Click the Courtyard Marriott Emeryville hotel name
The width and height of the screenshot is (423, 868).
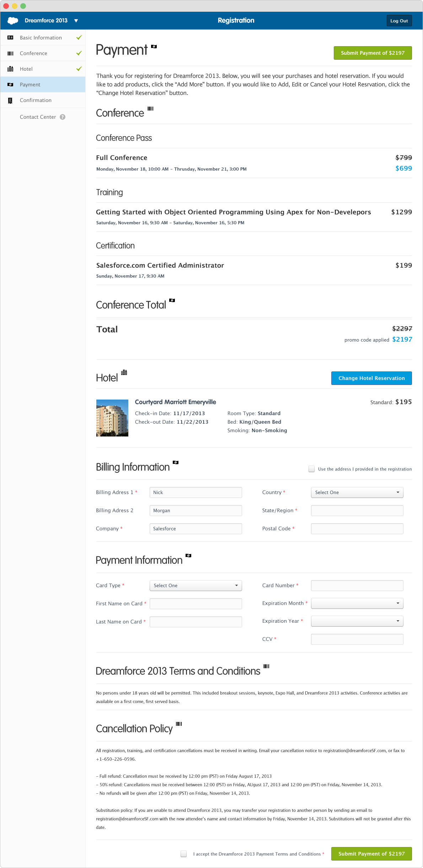click(x=176, y=402)
